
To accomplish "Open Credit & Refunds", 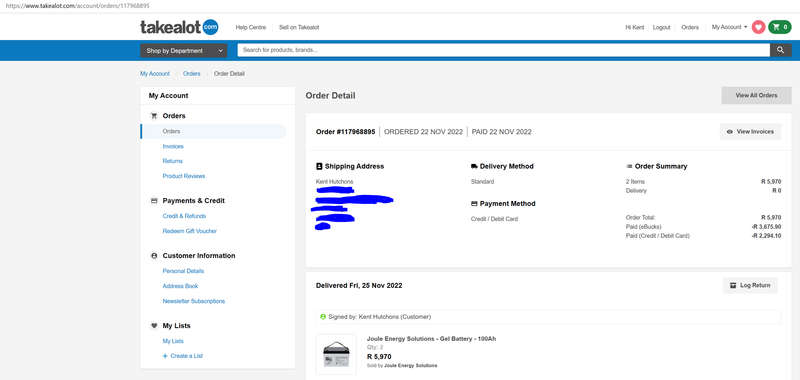I will tap(184, 216).
